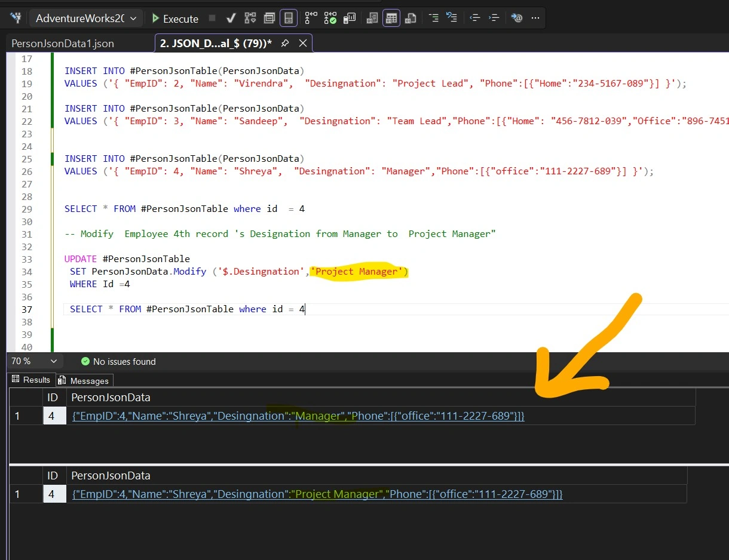The image size is (729, 560).
Task: Click the change connection icon
Action: [x=16, y=18]
